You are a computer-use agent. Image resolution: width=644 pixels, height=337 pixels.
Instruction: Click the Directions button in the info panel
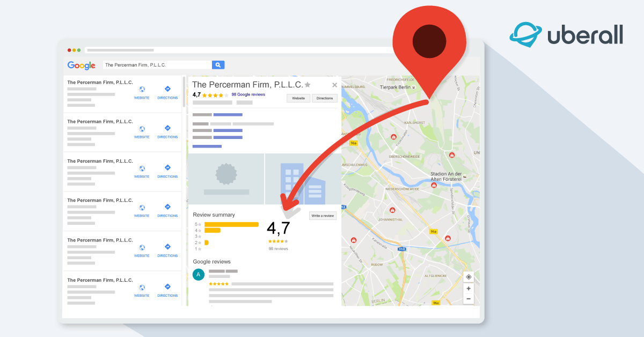click(x=325, y=98)
